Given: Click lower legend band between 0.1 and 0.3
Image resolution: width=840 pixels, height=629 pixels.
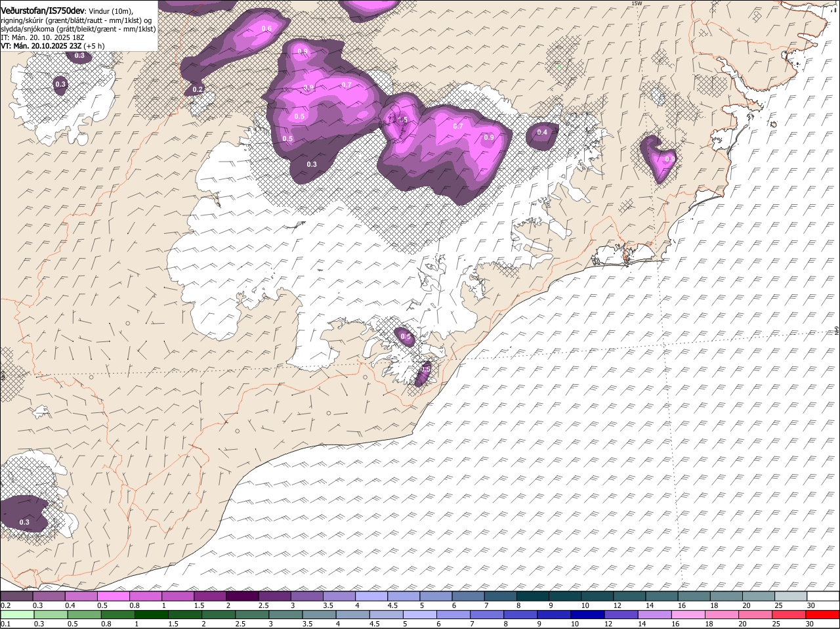Looking at the screenshot, I should coord(16,615).
